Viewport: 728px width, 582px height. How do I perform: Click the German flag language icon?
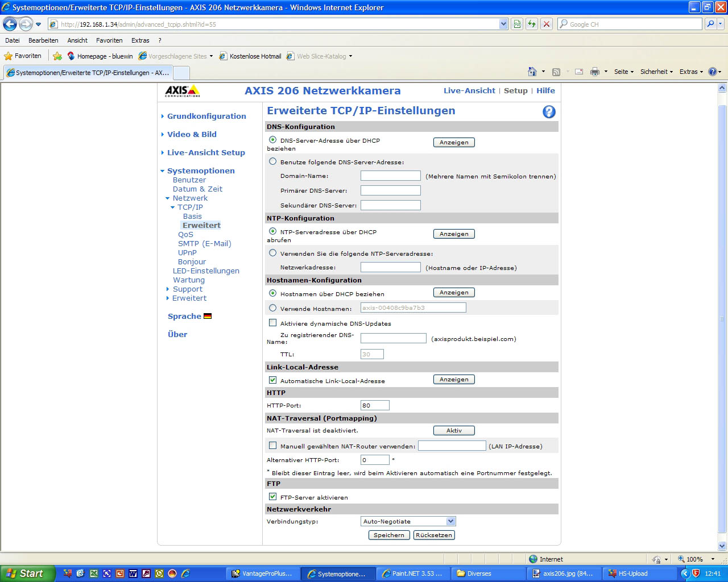pos(208,317)
